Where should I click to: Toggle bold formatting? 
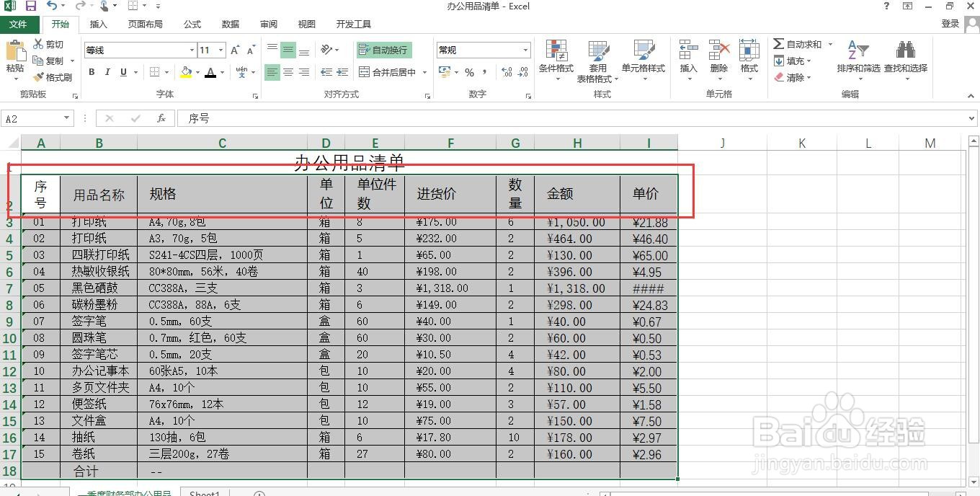(x=91, y=72)
